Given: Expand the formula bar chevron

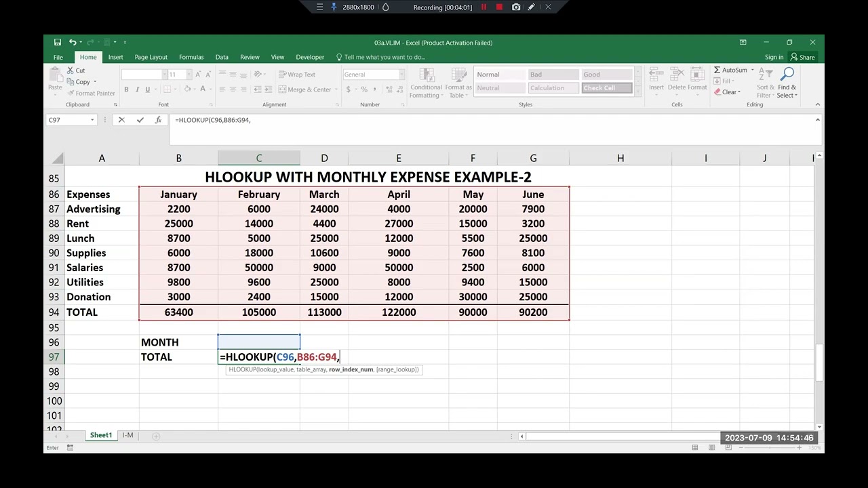Looking at the screenshot, I should point(817,120).
